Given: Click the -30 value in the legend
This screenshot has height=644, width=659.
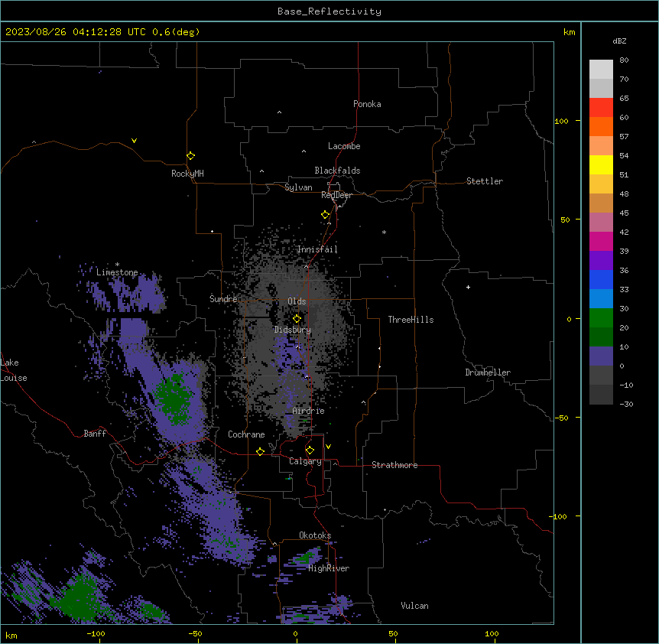Looking at the screenshot, I should pos(626,404).
